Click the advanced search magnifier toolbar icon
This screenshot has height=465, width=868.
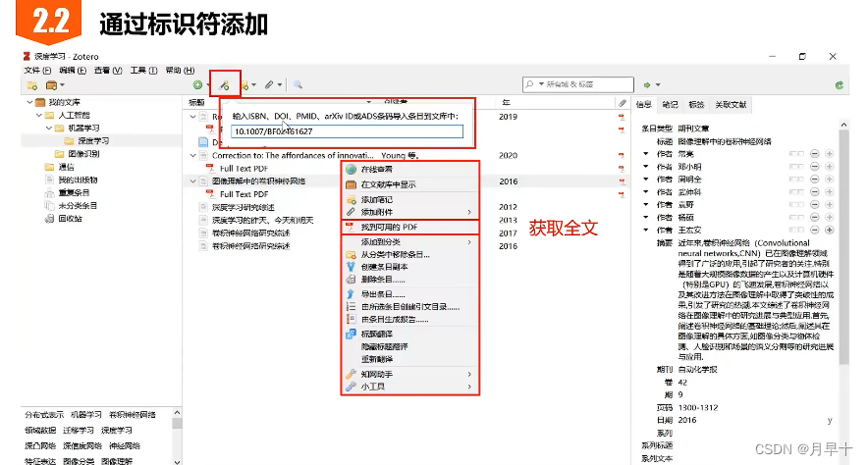pos(298,84)
